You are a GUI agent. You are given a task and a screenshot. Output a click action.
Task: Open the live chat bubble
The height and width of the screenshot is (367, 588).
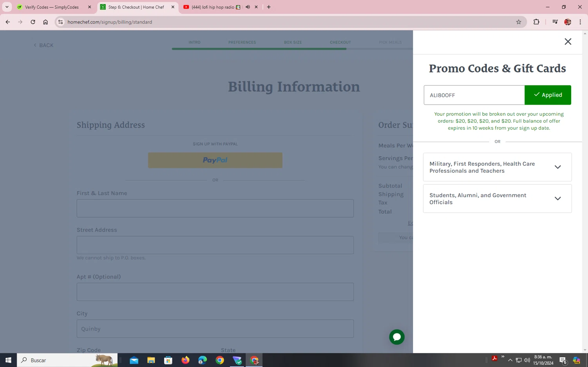[397, 337]
